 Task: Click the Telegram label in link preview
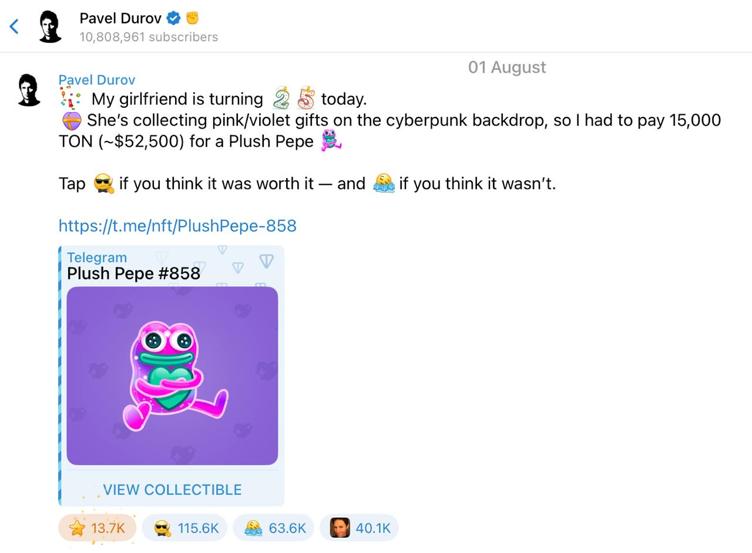click(97, 257)
